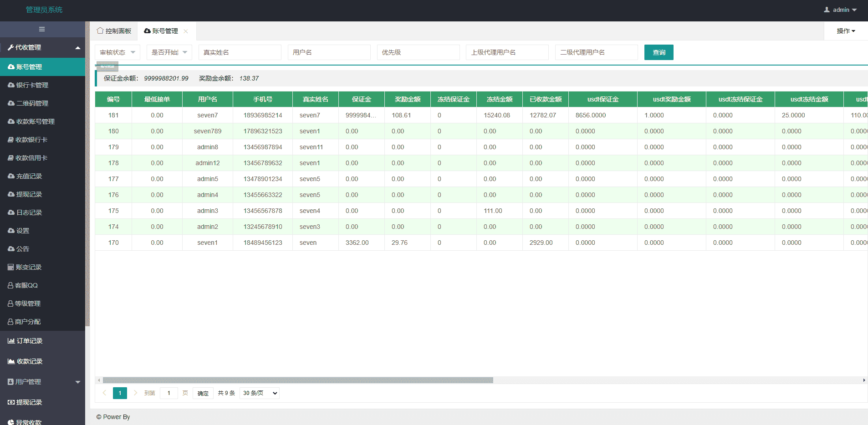The height and width of the screenshot is (425, 868).
Task: Expand the 审核状态 dropdown filter
Action: (x=117, y=52)
